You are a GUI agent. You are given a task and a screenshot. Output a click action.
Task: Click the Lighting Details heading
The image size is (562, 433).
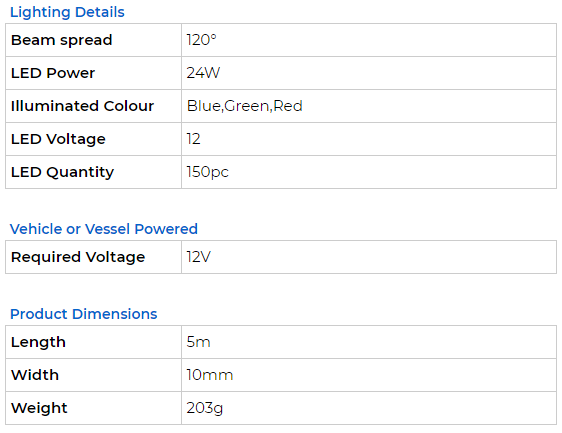pyautogui.click(x=67, y=12)
